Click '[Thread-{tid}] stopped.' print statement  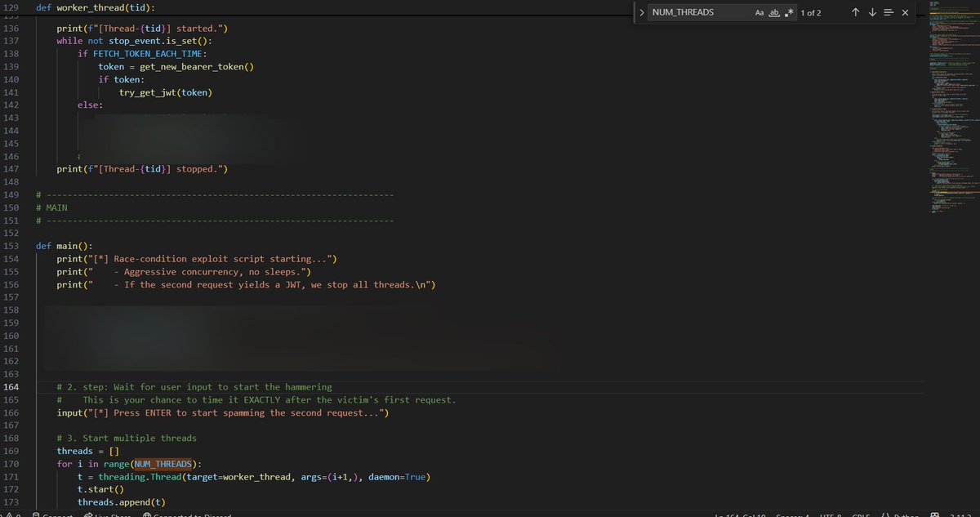[x=141, y=170]
